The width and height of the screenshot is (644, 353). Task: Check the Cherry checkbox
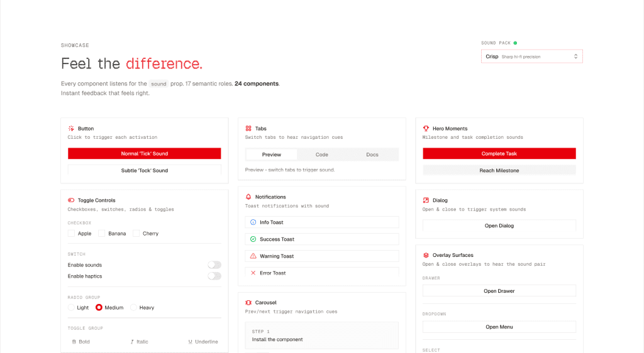(136, 233)
